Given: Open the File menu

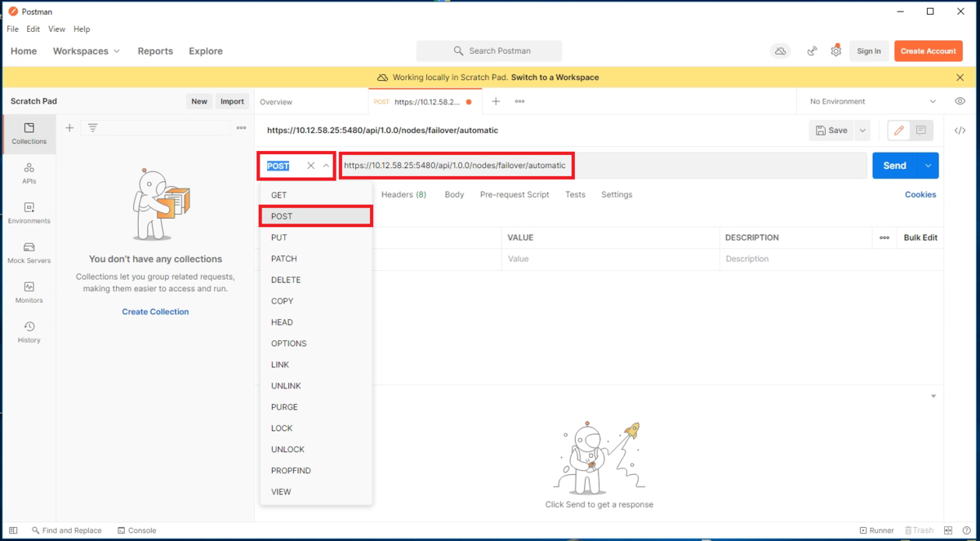Looking at the screenshot, I should [x=12, y=29].
